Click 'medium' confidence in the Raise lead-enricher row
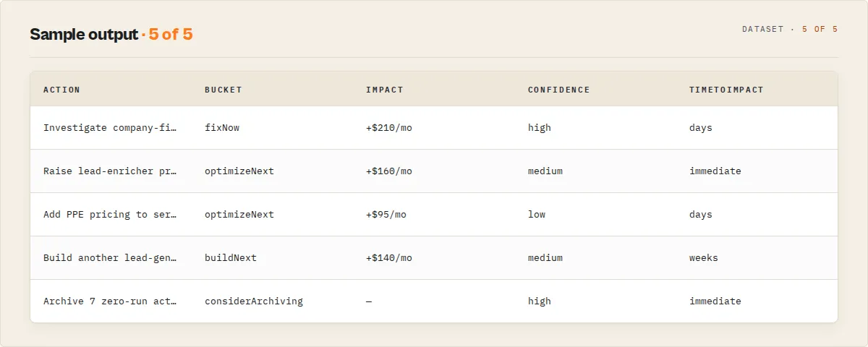 coord(545,171)
